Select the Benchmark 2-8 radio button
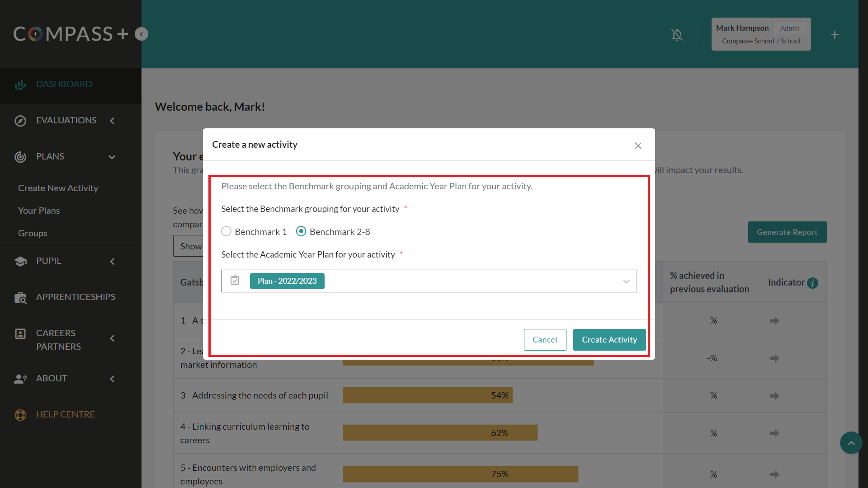 coord(301,231)
